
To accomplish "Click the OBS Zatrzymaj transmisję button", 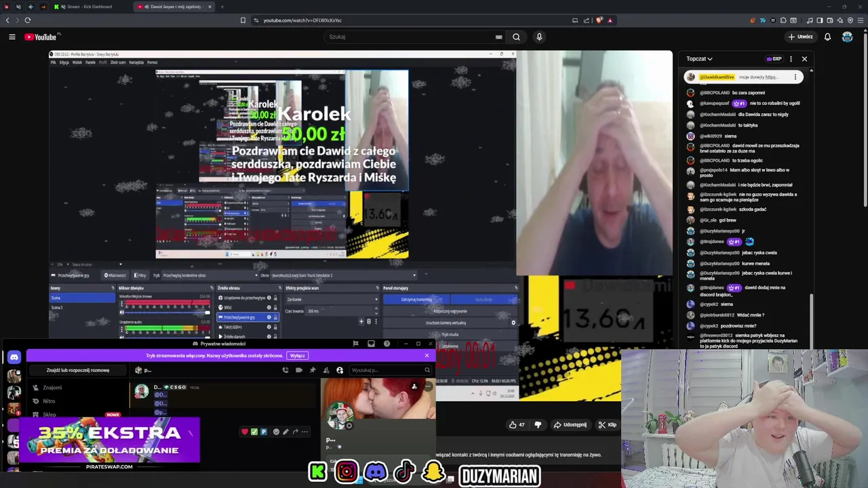I will pos(416,300).
